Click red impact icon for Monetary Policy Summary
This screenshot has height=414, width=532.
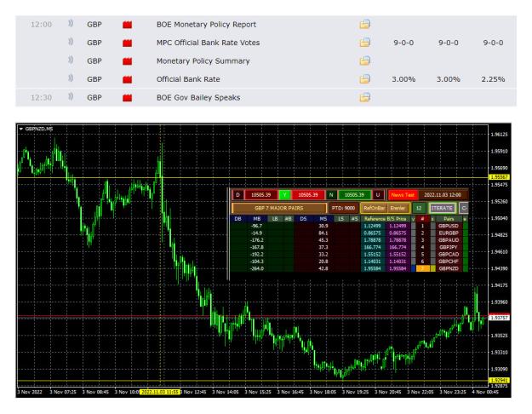(x=127, y=61)
